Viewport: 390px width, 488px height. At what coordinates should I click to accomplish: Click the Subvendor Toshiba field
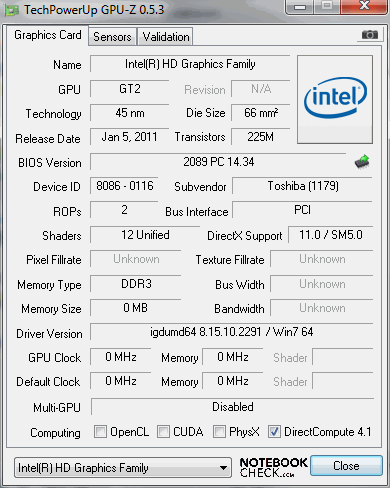[x=303, y=186]
